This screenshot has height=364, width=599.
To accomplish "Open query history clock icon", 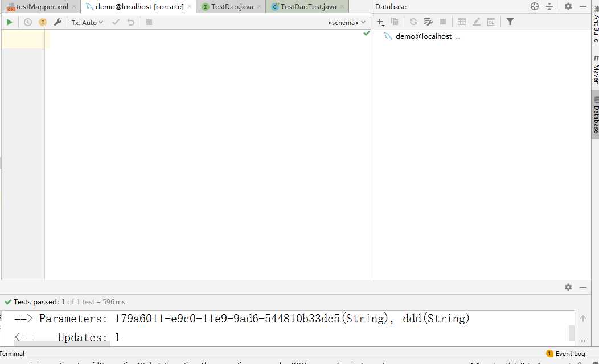I will tap(28, 23).
